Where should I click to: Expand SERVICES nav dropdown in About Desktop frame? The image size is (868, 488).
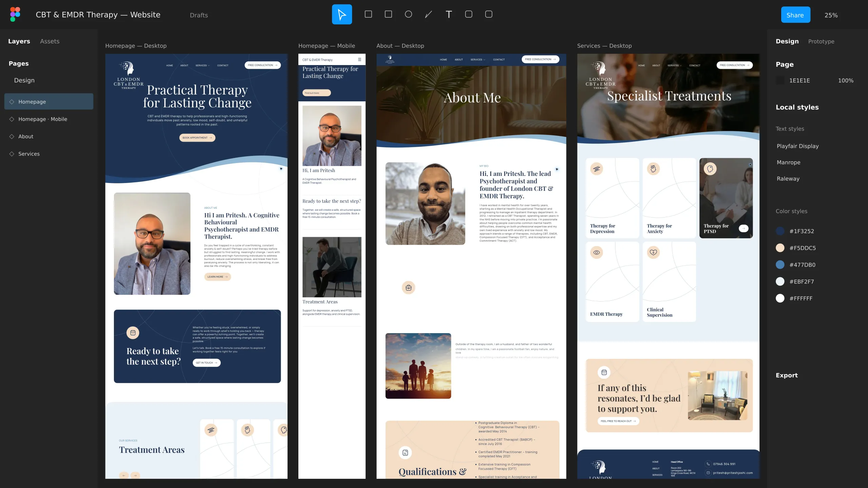coord(478,59)
